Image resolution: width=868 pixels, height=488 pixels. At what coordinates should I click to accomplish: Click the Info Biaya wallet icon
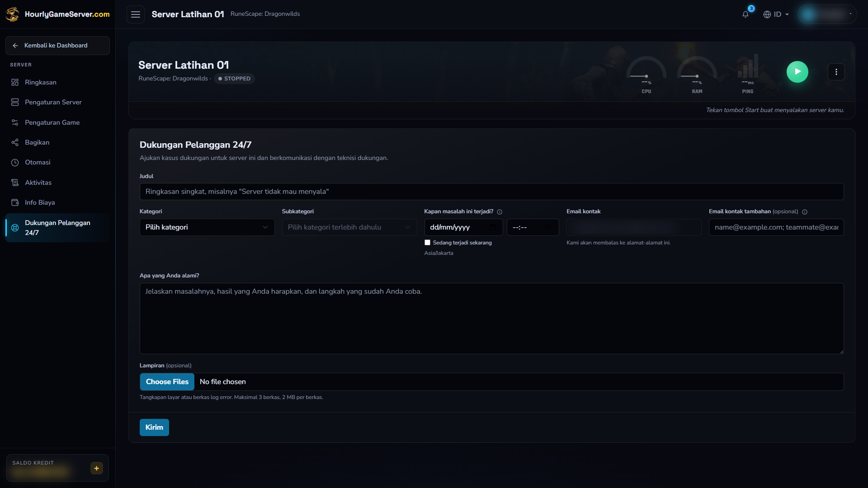[15, 202]
